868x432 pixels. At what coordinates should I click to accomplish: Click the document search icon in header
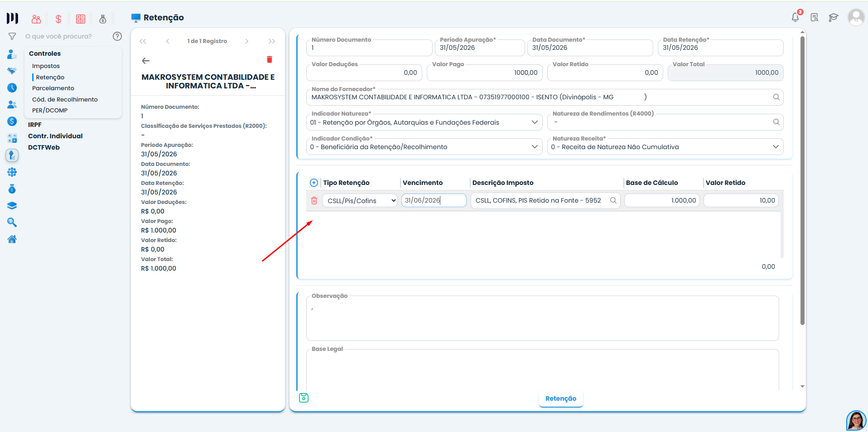[814, 18]
